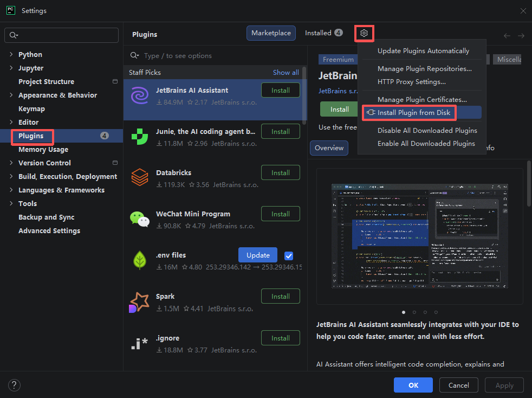Select Keymap in settings tree
532x398 pixels.
tap(31, 108)
